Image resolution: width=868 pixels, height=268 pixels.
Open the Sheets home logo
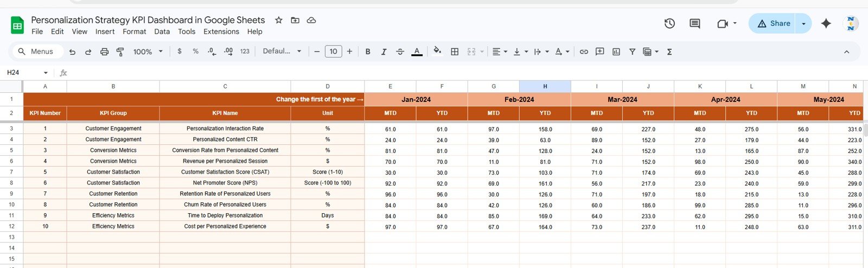click(17, 25)
